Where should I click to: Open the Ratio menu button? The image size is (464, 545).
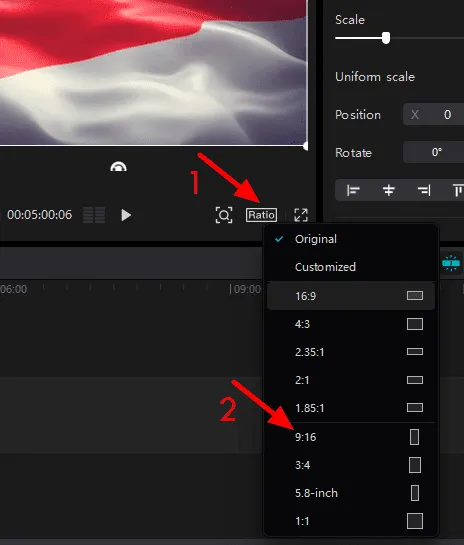point(261,215)
